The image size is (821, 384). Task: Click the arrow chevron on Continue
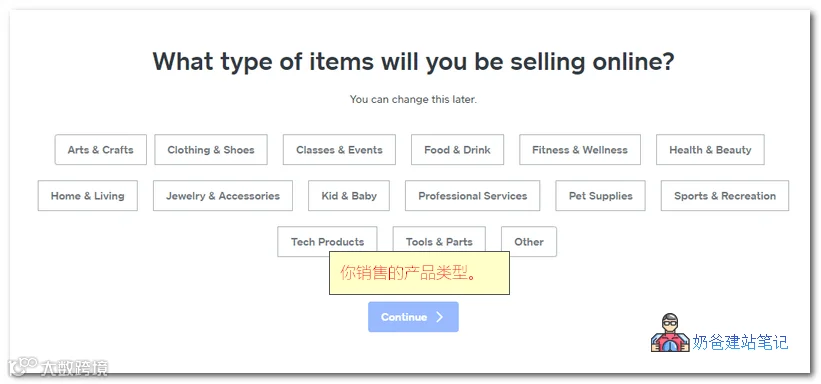[440, 317]
